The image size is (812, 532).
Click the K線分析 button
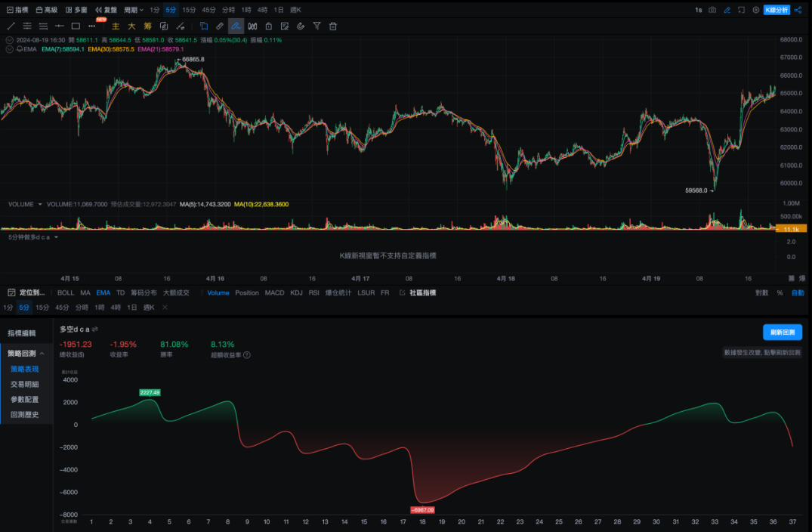tap(776, 10)
